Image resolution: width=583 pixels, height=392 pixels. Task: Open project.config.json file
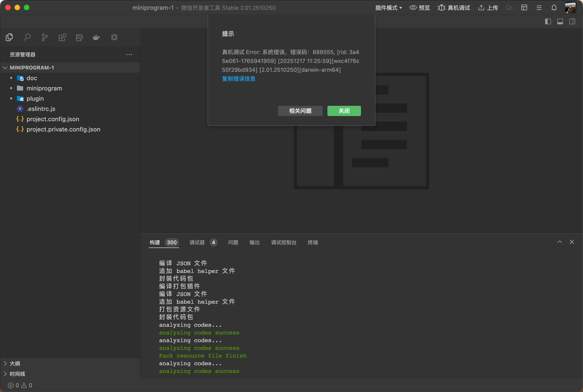click(53, 119)
